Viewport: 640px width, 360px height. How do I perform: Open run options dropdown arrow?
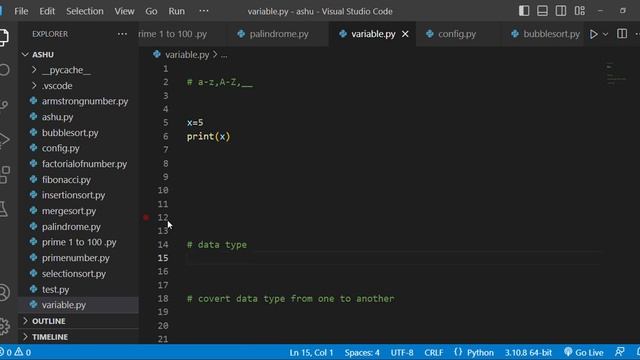606,34
